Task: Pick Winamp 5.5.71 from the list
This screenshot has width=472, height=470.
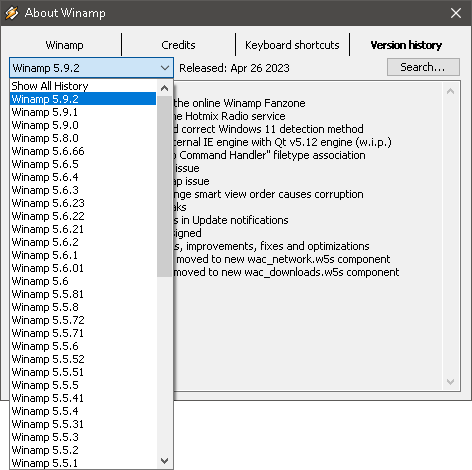Action: pyautogui.click(x=83, y=333)
